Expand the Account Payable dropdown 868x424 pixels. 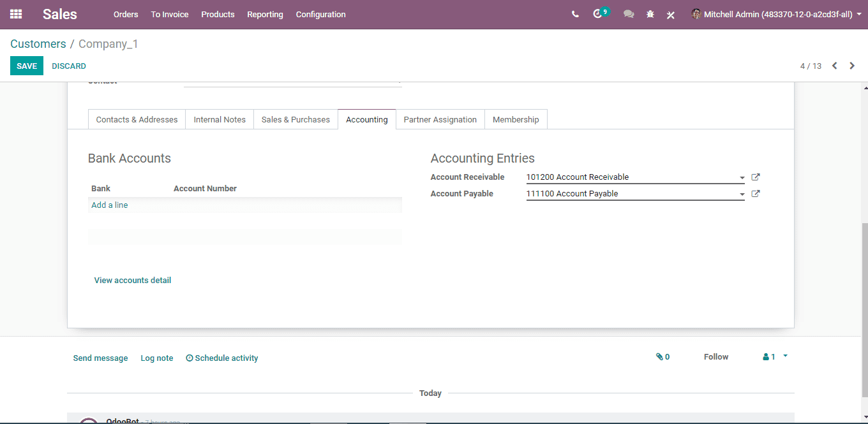coord(742,194)
